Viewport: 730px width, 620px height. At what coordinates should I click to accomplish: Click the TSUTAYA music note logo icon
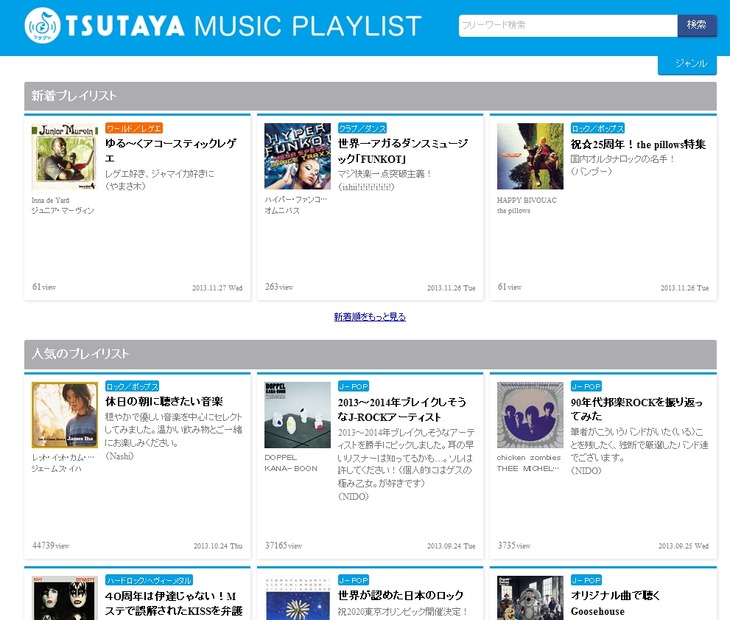[x=42, y=25]
